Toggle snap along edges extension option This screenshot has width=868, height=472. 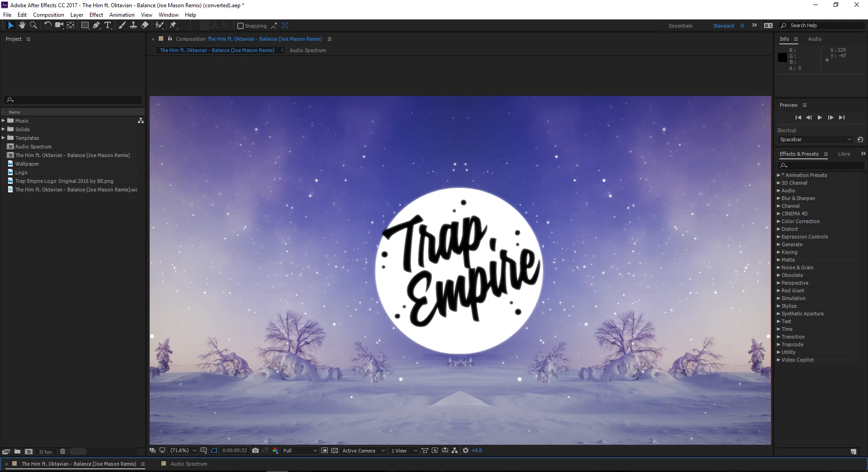274,25
